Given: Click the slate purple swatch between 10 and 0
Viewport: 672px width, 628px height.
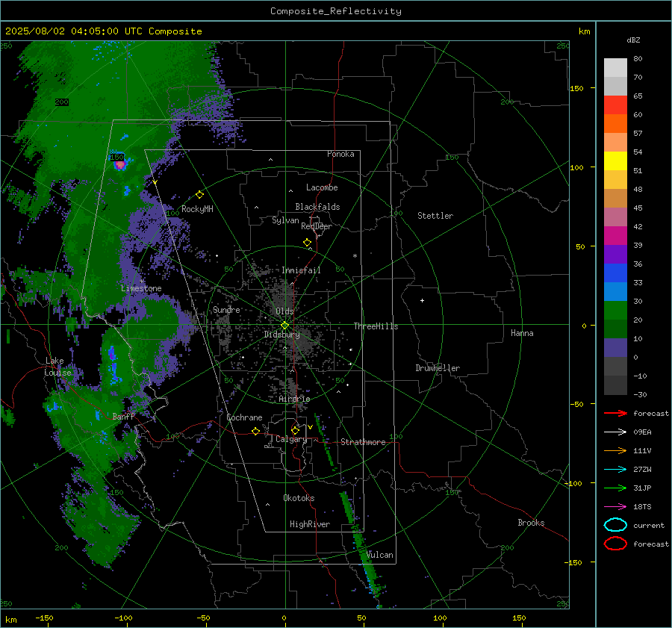Looking at the screenshot, I should (615, 348).
